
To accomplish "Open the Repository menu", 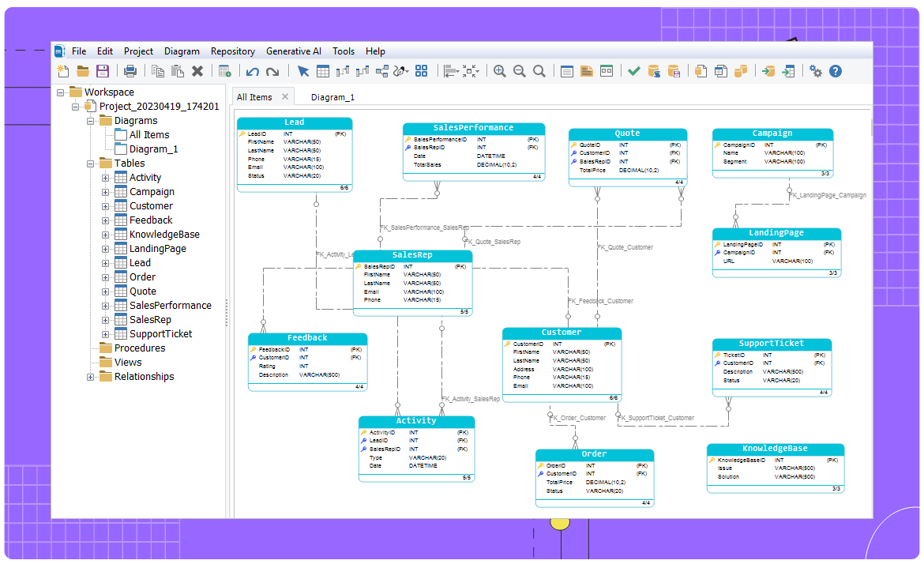I will pyautogui.click(x=233, y=51).
